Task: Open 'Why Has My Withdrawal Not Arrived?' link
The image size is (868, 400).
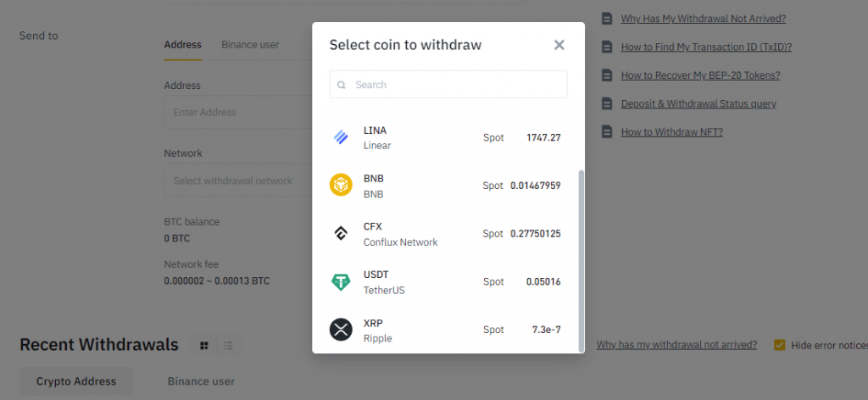Action: 703,19
